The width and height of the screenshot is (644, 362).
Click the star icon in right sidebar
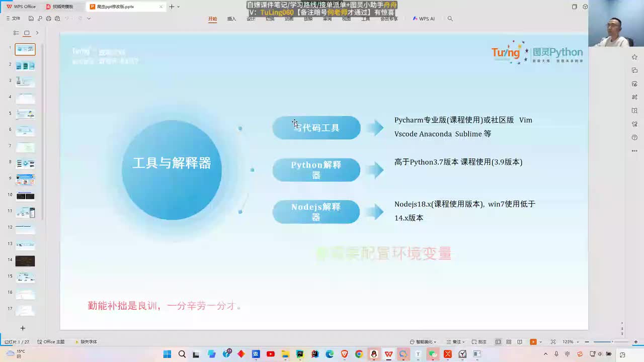click(x=634, y=57)
